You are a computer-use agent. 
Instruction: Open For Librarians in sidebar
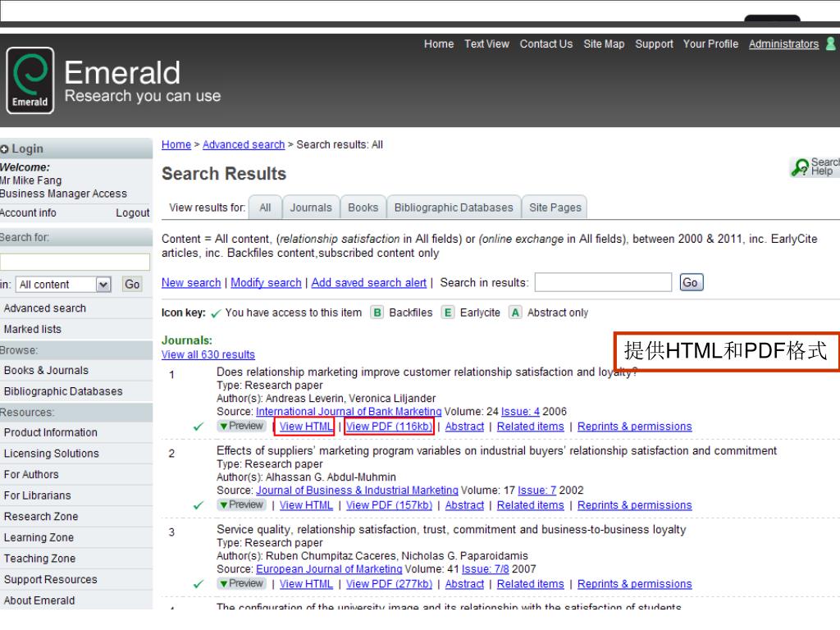tap(38, 495)
